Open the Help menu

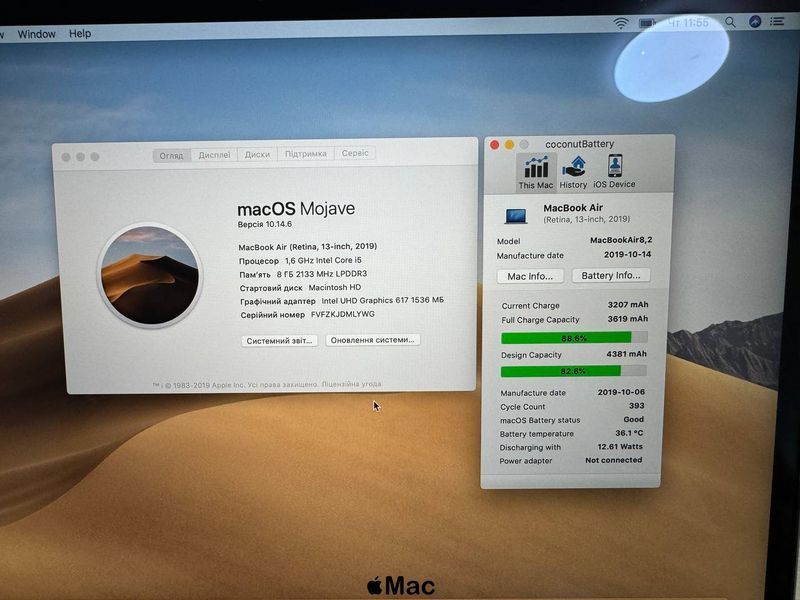[80, 34]
